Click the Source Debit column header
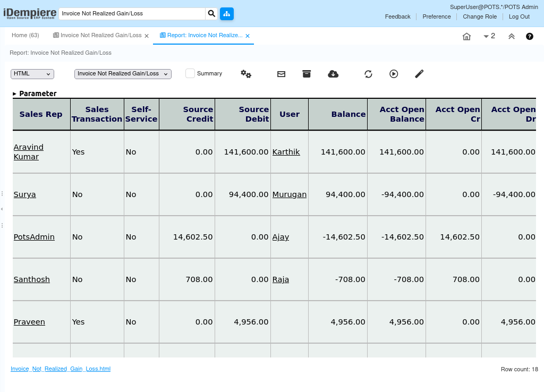Image resolution: width=544 pixels, height=392 pixels. click(x=243, y=114)
